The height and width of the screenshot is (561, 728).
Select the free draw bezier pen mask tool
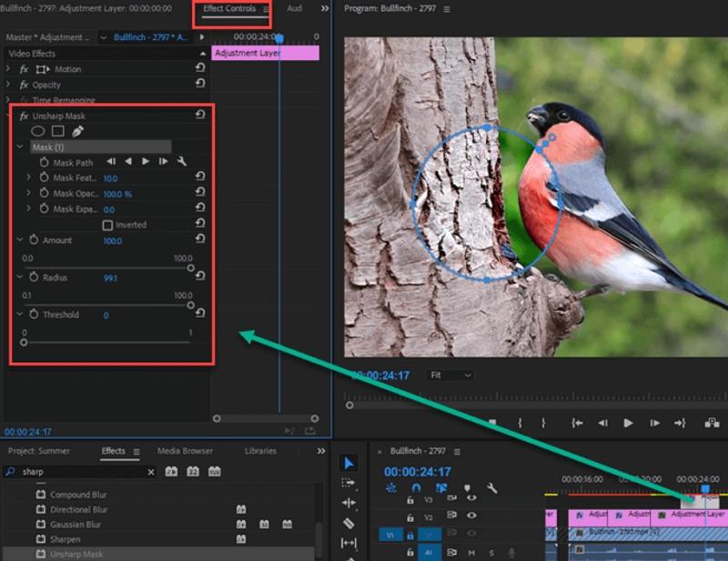78,130
